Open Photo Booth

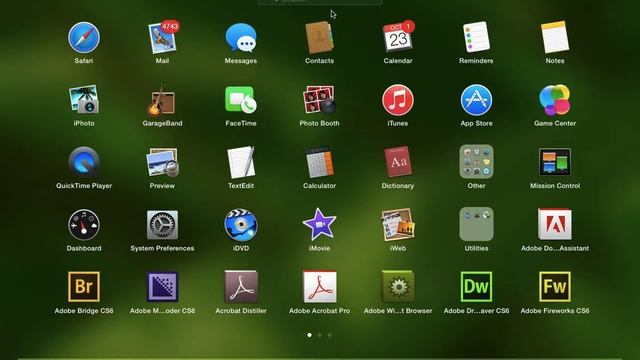pyautogui.click(x=319, y=100)
